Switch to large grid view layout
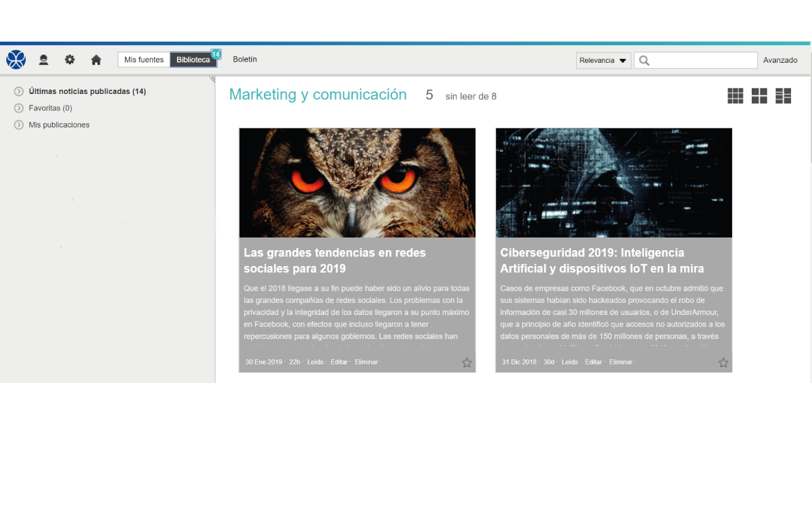812x508 pixels. click(x=759, y=96)
